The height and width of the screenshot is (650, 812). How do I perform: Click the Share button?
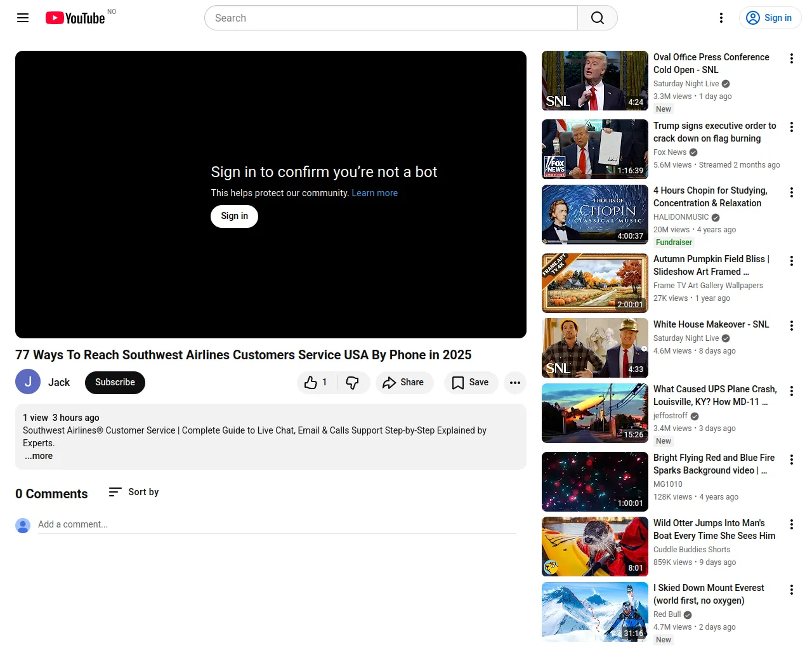[x=404, y=382]
